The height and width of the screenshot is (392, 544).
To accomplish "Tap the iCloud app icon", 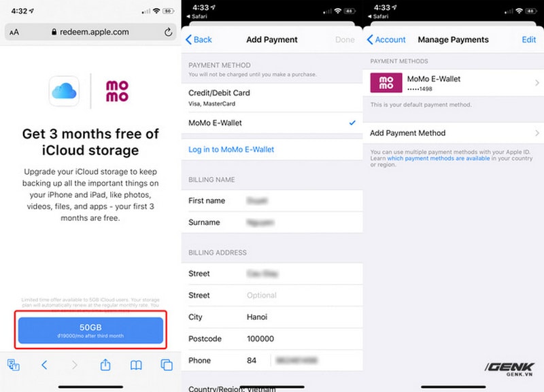I will coord(64,91).
